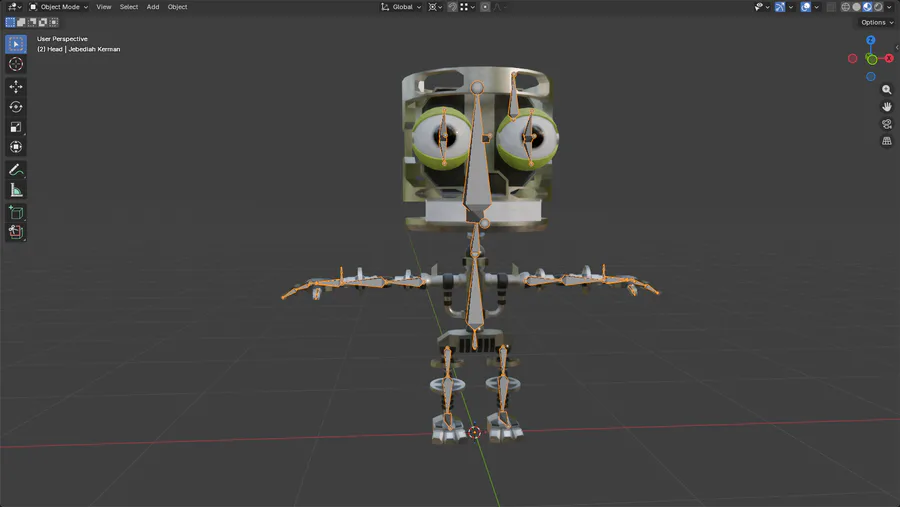Open the Options dropdown
This screenshot has width=900, height=507.
(877, 22)
